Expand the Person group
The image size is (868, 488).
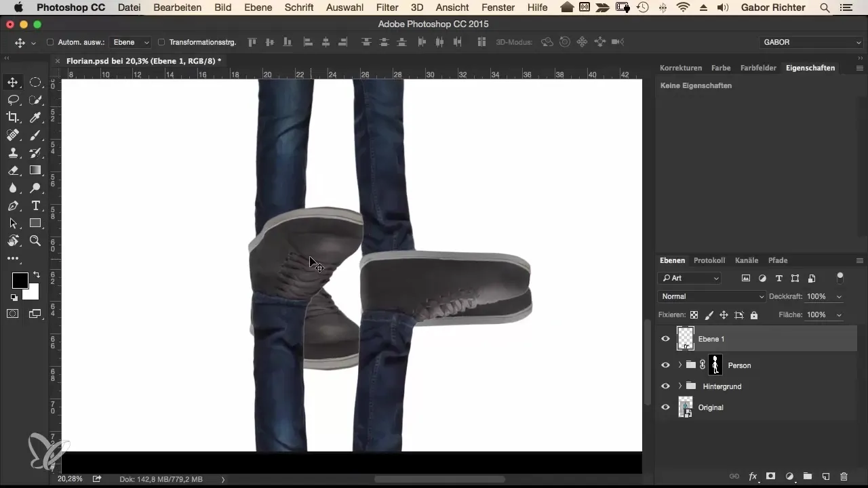(x=680, y=365)
